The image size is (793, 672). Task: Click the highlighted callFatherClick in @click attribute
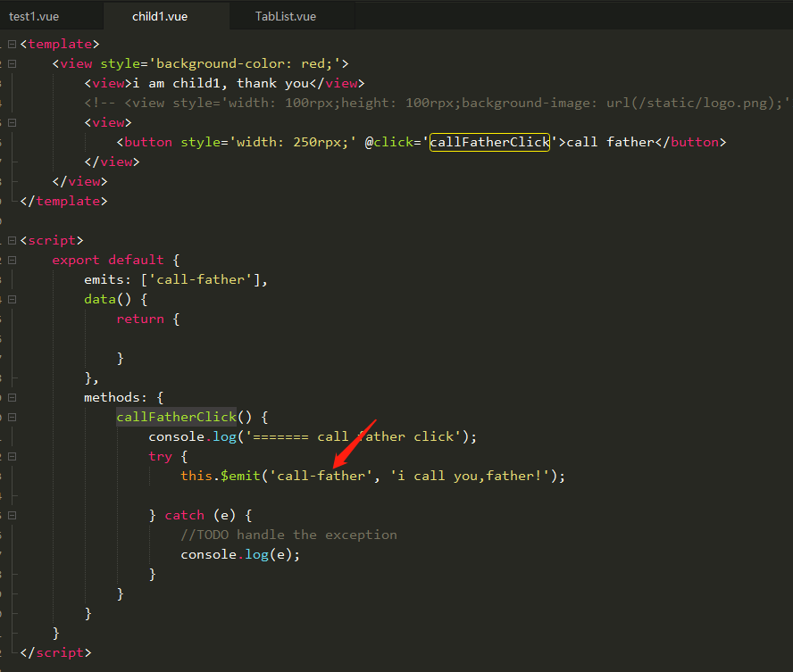click(489, 142)
